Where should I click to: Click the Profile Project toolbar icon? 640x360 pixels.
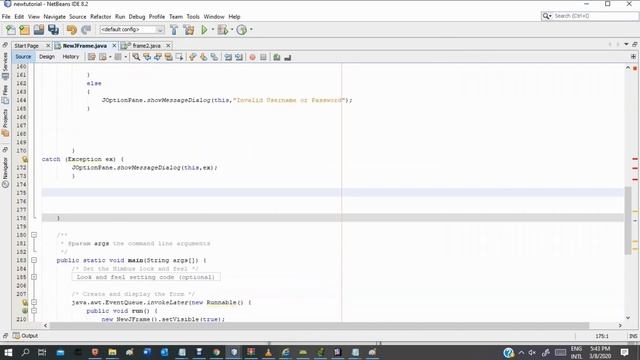(x=242, y=30)
